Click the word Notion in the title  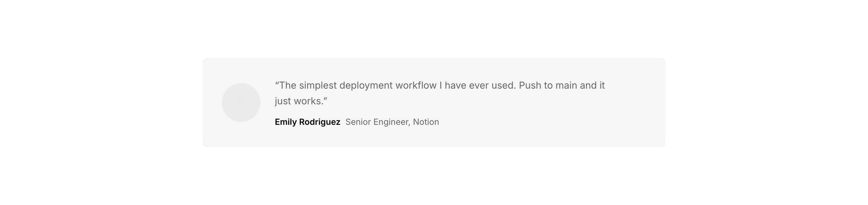(426, 122)
